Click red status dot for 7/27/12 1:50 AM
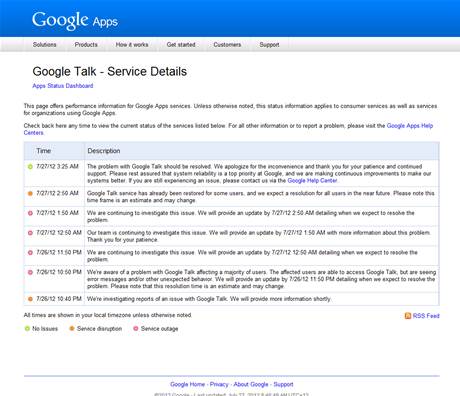 [x=30, y=213]
